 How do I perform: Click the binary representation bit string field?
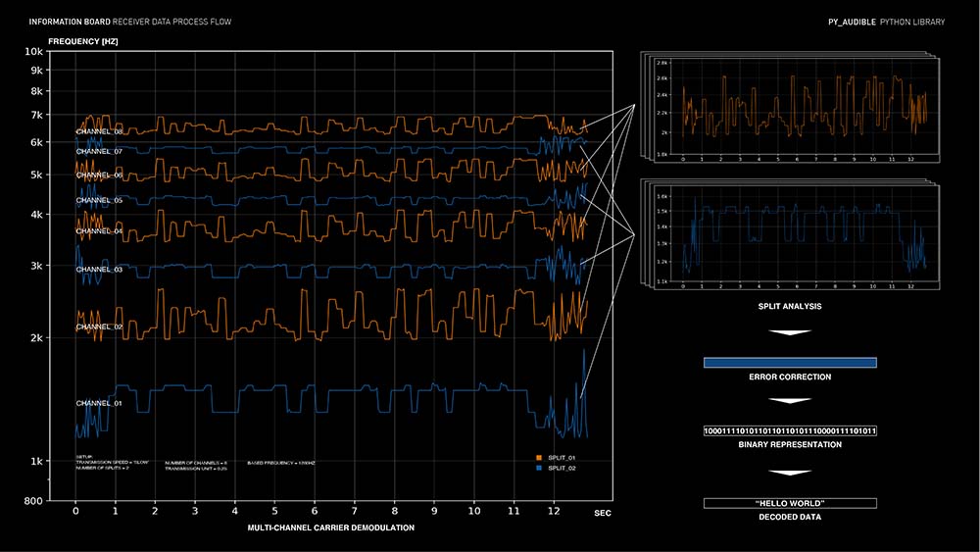[x=789, y=431]
